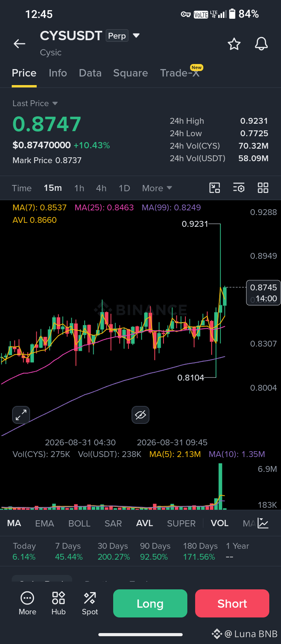Open the chart drawing tools icon
Screen dimensions: 281x644
click(215, 188)
